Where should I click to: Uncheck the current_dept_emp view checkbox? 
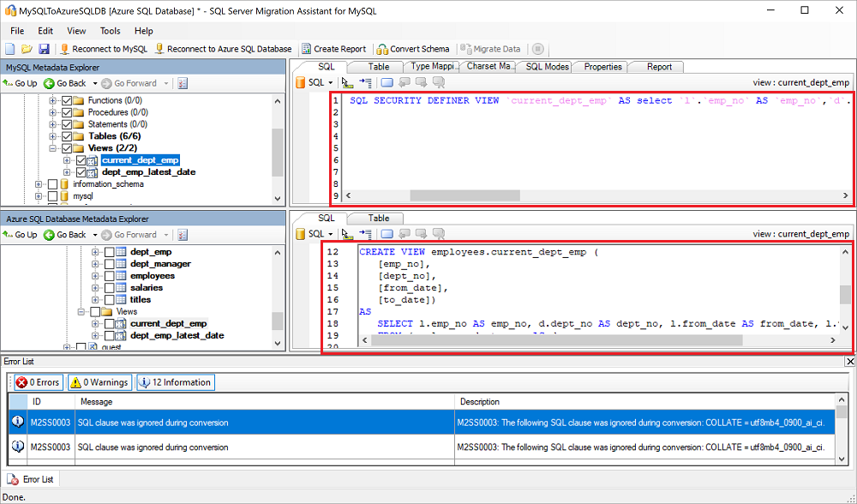(x=81, y=160)
